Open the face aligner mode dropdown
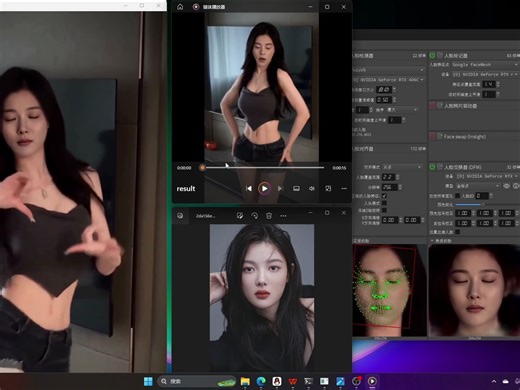520x390 pixels. pyautogui.click(x=402, y=167)
